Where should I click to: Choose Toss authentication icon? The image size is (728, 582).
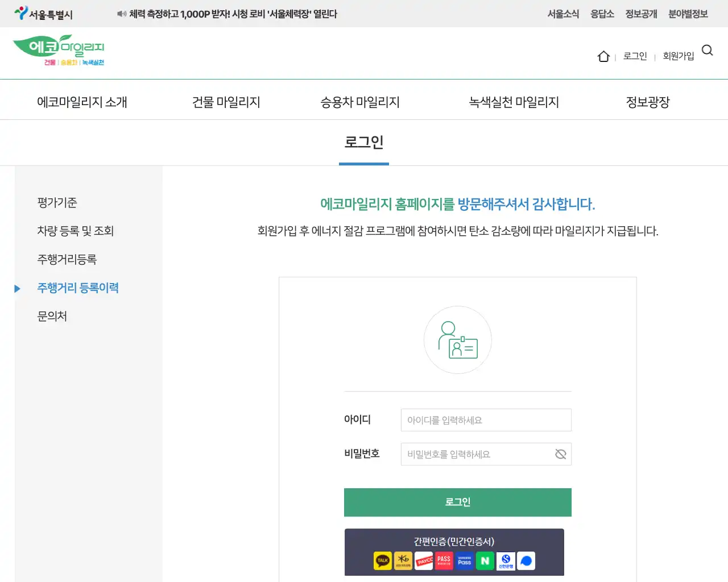[526, 561]
